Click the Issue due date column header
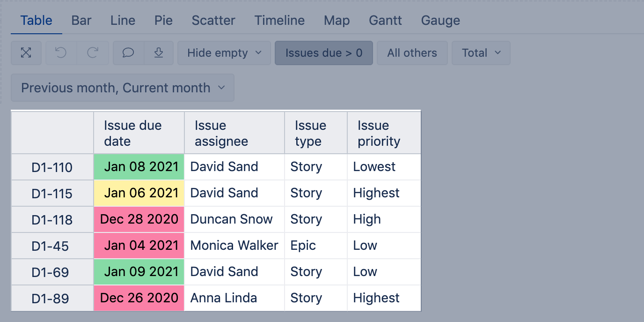This screenshot has width=644, height=322. (x=139, y=133)
